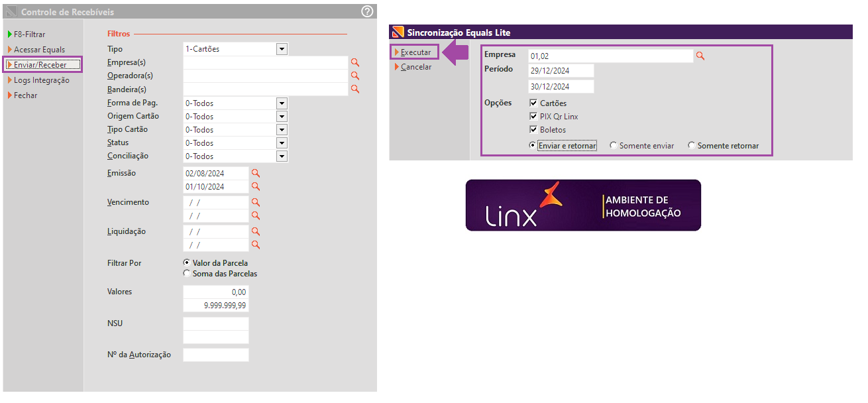
Task: Click the search icon beside Operadora(s) field
Action: [354, 76]
